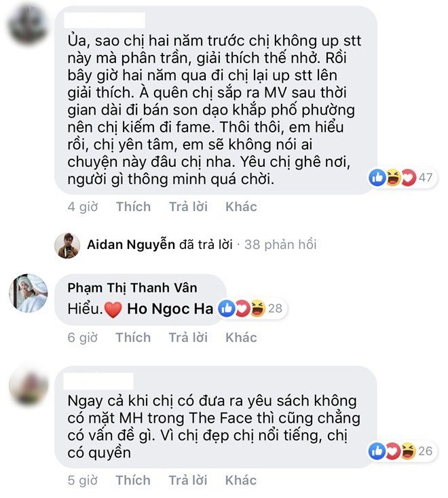
Task: Expand the 38 phản hồi replies thread
Action: (x=280, y=244)
